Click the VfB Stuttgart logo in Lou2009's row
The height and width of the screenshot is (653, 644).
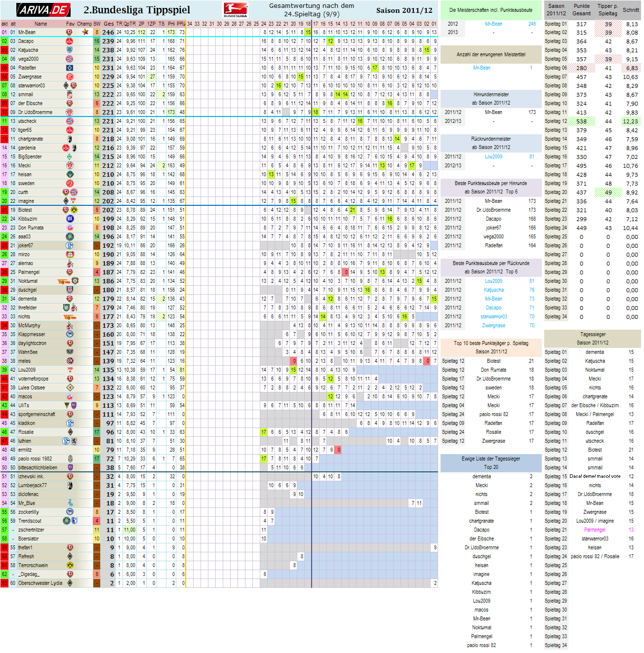coord(69,370)
